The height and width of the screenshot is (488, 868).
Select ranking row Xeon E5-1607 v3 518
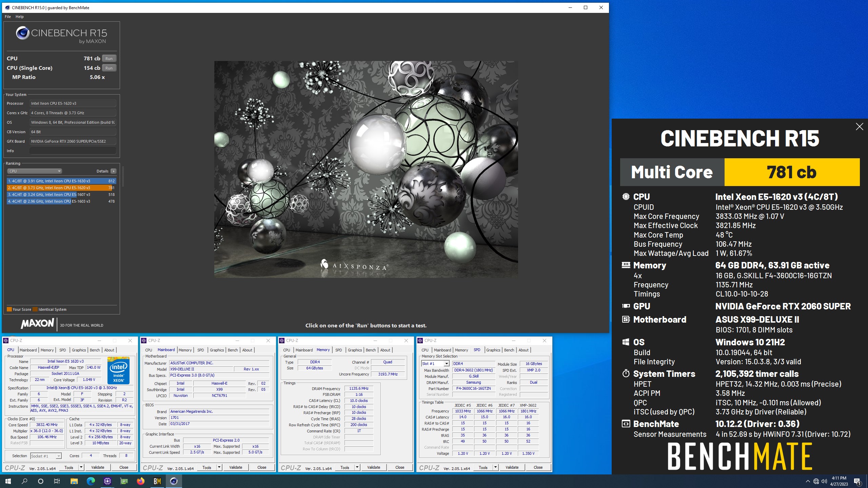tap(61, 195)
